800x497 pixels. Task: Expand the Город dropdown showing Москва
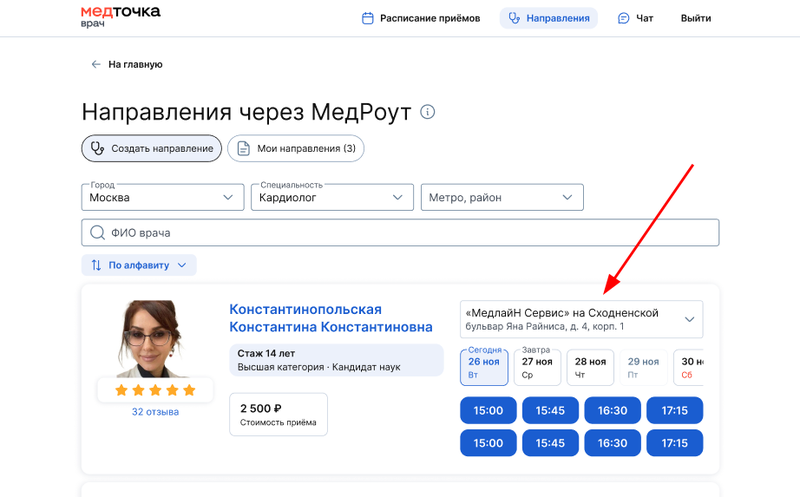coord(163,197)
